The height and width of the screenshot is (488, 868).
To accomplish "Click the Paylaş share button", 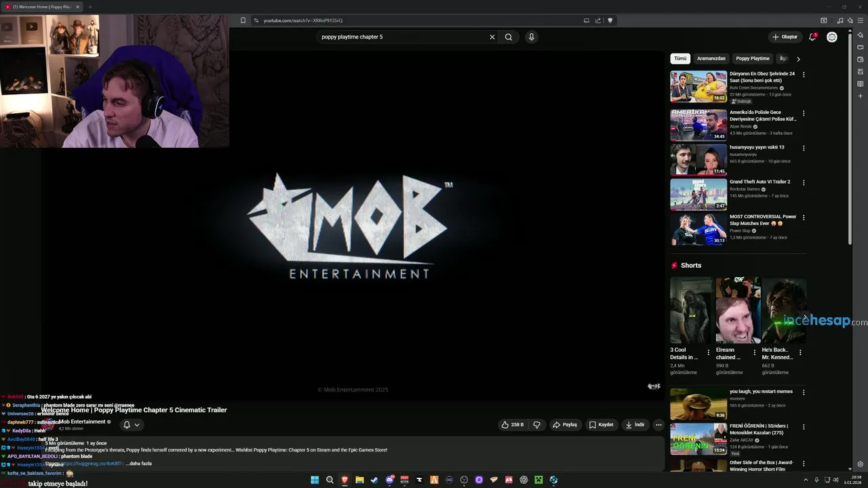I will pos(565,425).
